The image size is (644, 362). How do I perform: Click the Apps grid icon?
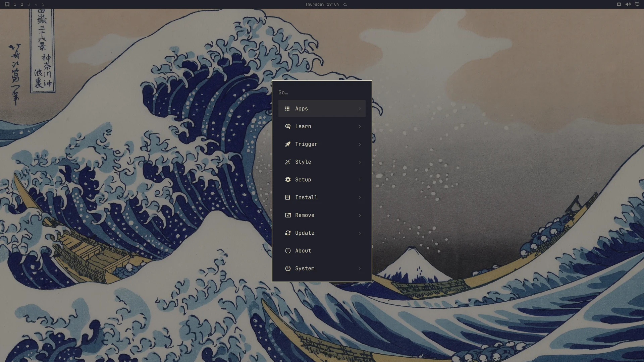click(287, 109)
